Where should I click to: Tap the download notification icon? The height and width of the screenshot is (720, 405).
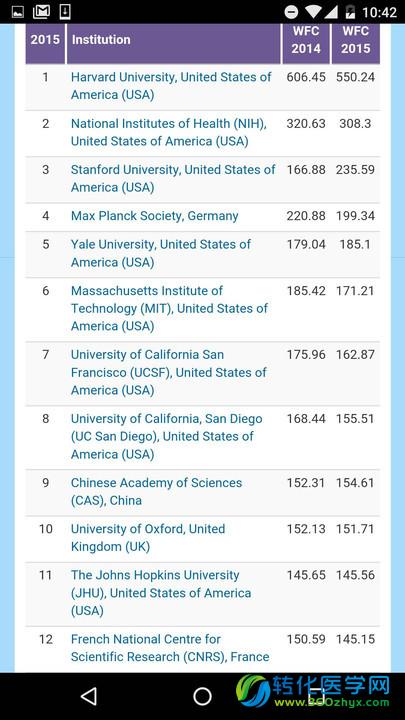click(x=65, y=11)
